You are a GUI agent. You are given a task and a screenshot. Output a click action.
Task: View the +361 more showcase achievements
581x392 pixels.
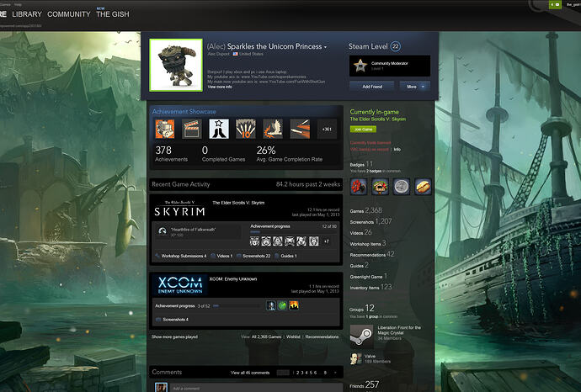click(x=327, y=129)
